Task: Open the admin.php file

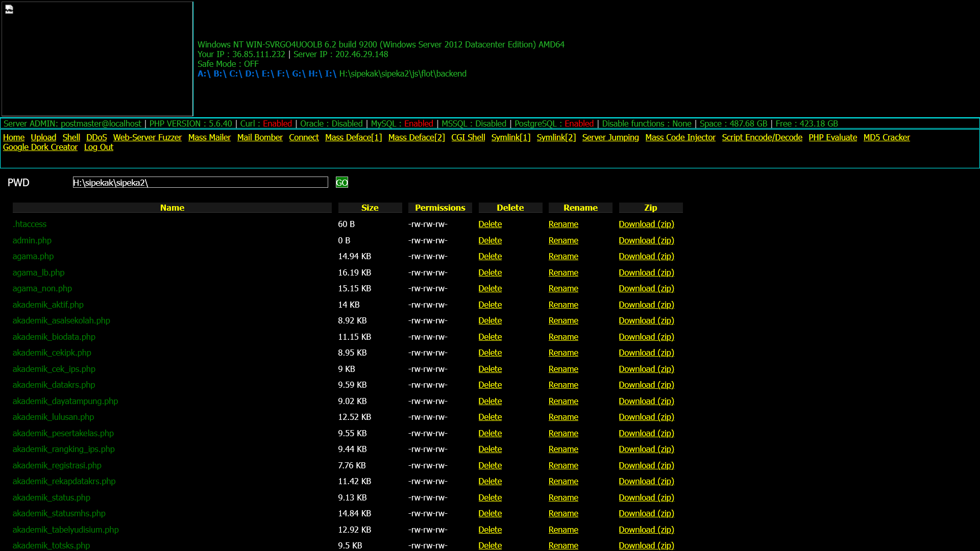Action: [32, 240]
